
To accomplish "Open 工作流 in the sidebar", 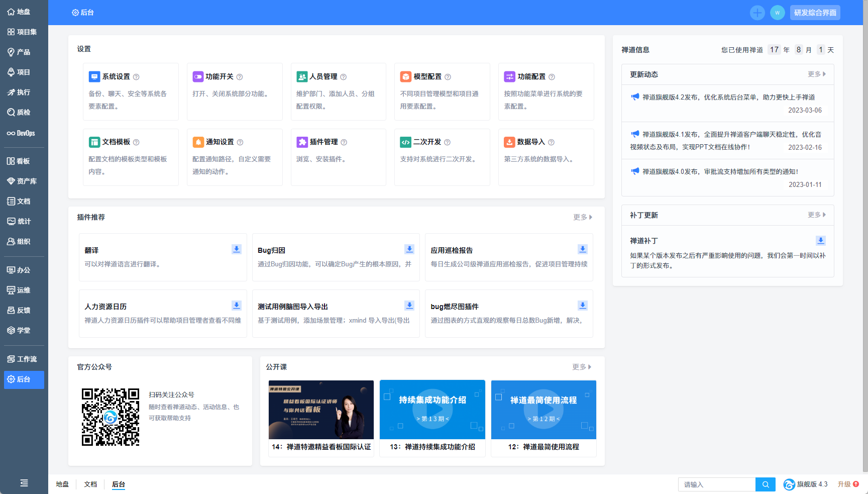I will coord(24,359).
